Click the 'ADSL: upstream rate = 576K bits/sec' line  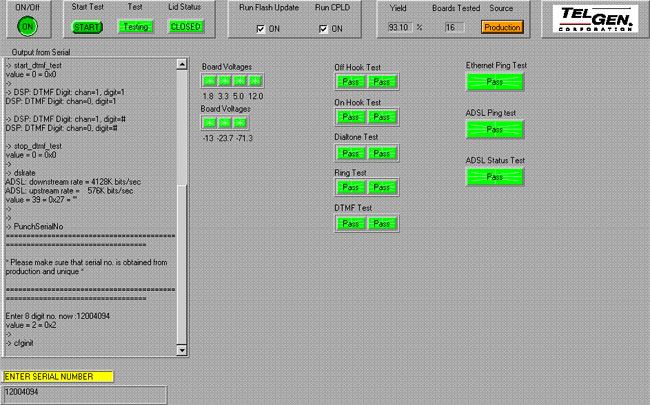tap(69, 191)
